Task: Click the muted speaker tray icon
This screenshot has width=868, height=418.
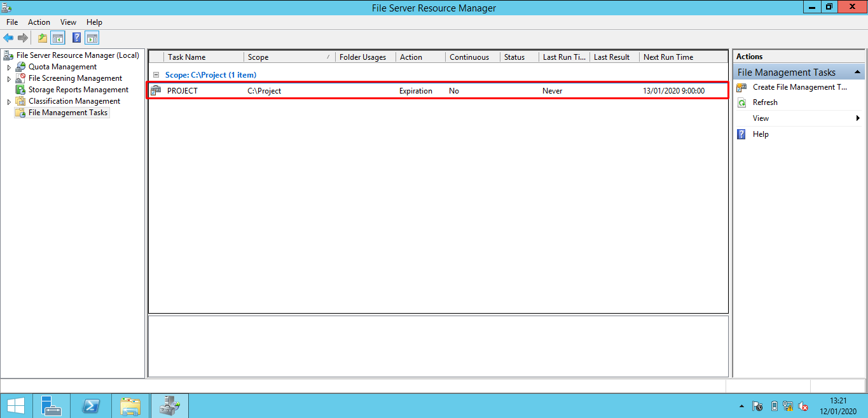Action: tap(803, 406)
